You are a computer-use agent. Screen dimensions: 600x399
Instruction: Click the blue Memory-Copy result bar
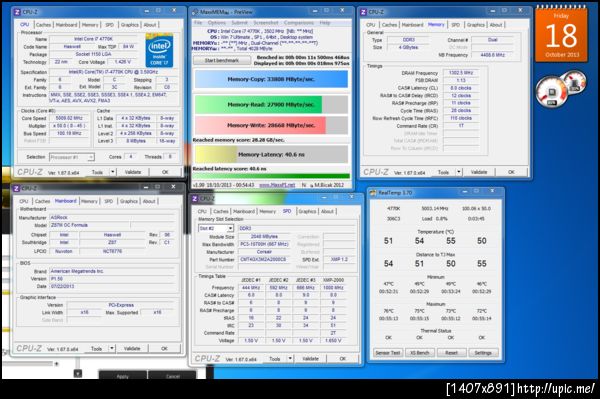point(271,79)
